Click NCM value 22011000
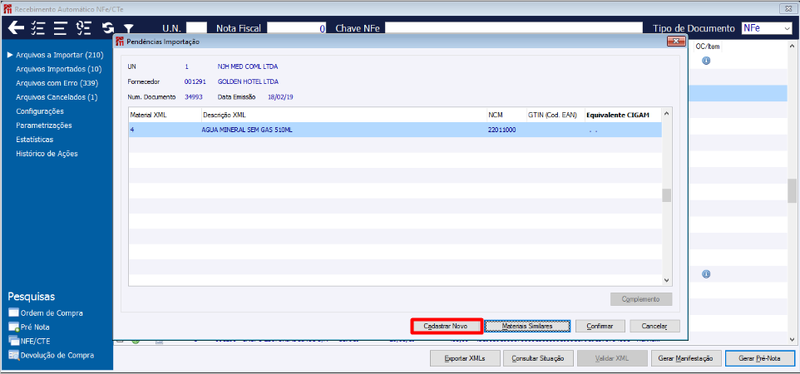Screen dimensions: 800x374 point(502,130)
